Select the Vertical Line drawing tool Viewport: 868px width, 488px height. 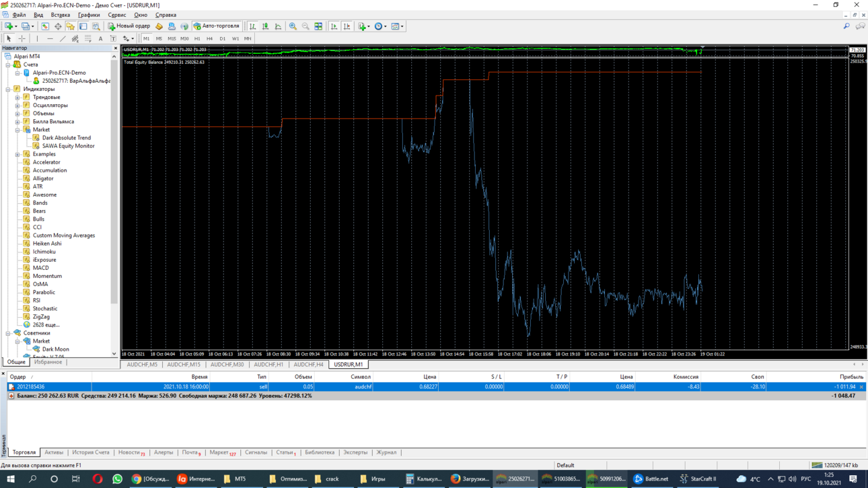[x=37, y=38]
